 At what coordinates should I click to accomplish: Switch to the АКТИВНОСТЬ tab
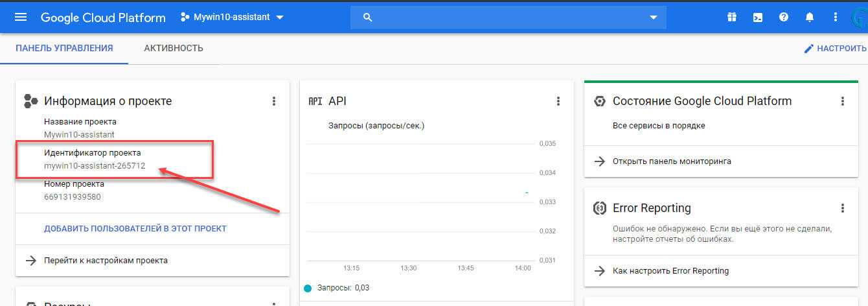click(174, 49)
